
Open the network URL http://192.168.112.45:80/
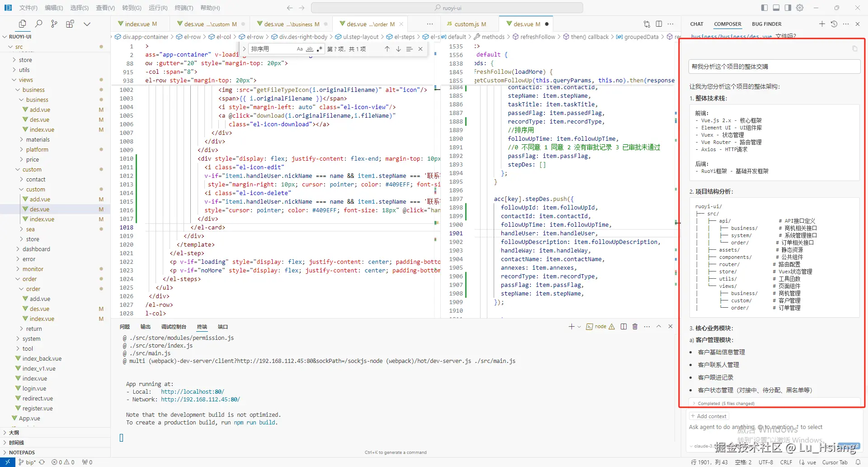(x=200, y=400)
